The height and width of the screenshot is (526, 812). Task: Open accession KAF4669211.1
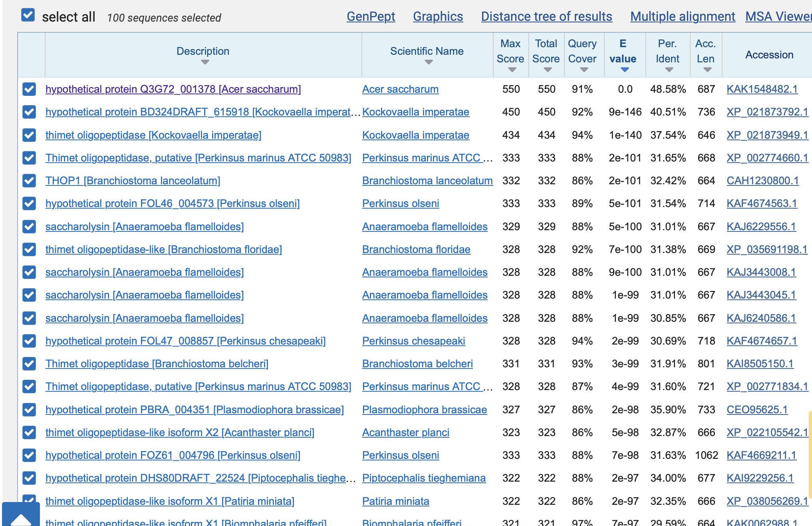(x=761, y=455)
